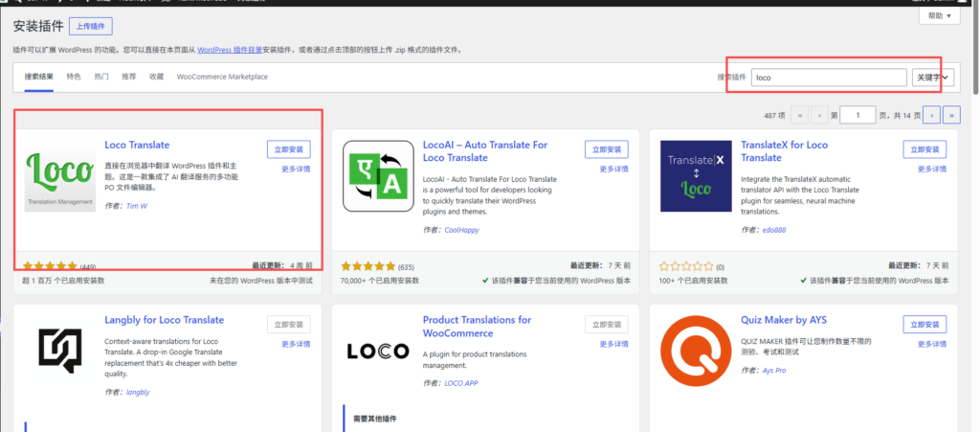The height and width of the screenshot is (432, 980).
Task: Switch to the 推荐 tab
Action: pyautogui.click(x=129, y=77)
